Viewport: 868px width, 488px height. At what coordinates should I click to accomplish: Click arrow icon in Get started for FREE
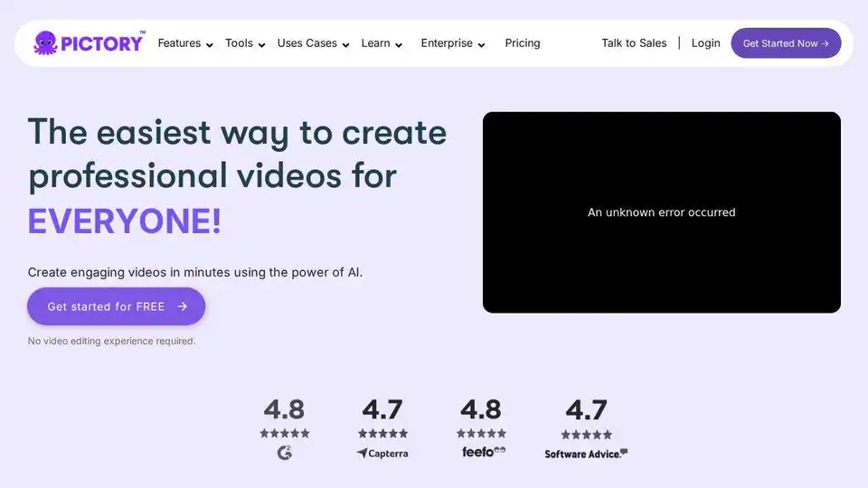coord(182,306)
